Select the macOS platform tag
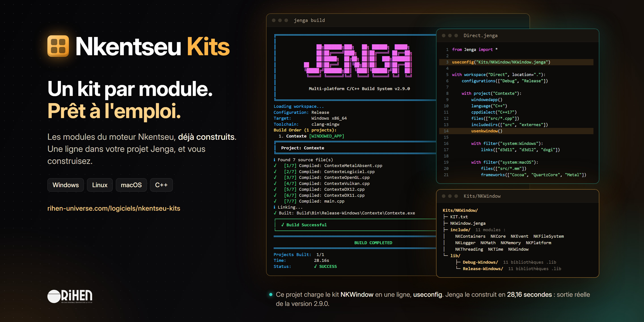 [131, 185]
